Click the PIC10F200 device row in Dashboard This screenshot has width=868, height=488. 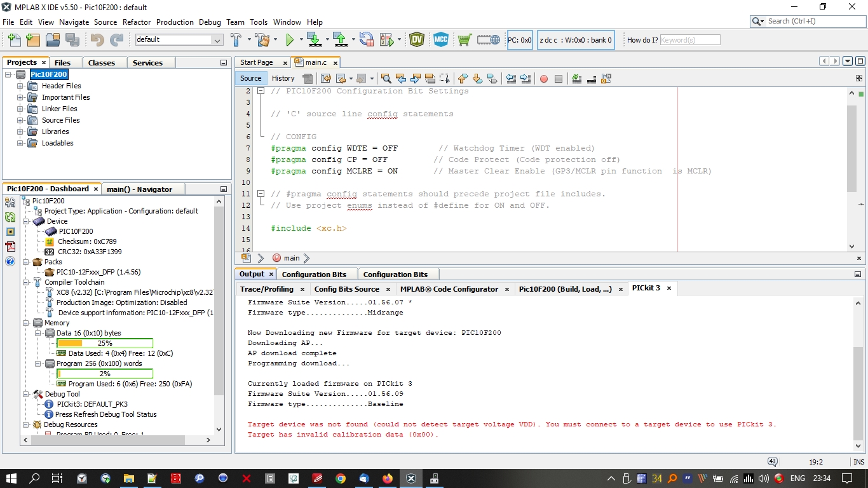click(69, 231)
